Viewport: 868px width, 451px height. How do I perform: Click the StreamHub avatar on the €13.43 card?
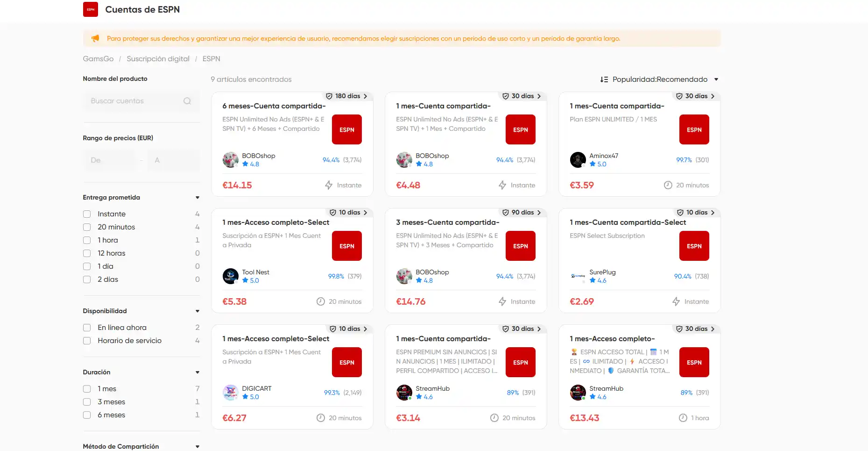click(x=578, y=393)
